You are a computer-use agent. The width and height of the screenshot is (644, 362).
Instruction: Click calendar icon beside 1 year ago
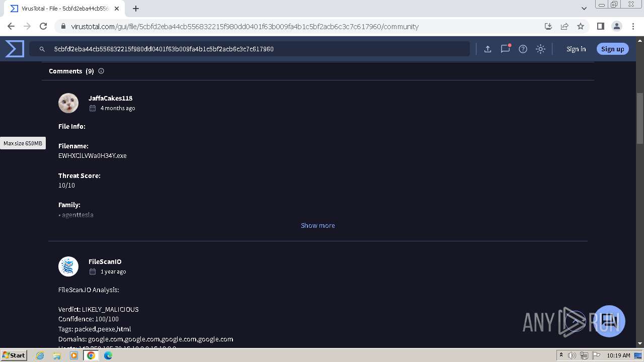tap(93, 271)
